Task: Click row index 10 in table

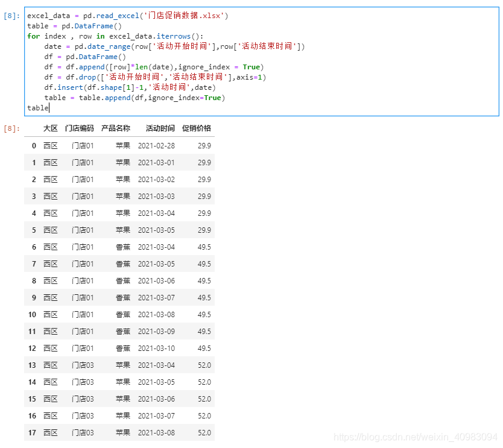Action: pos(32,315)
